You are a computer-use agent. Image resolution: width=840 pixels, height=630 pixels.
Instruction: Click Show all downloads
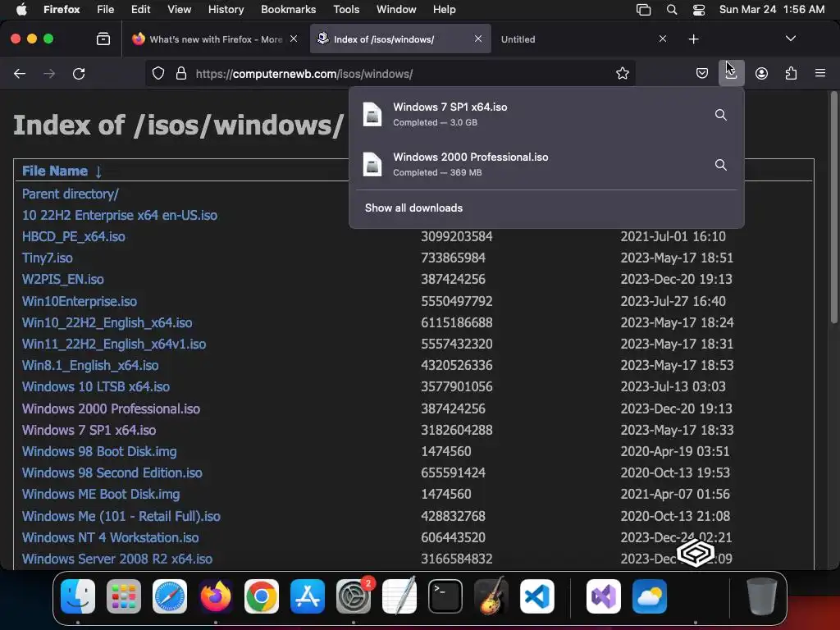click(x=413, y=208)
